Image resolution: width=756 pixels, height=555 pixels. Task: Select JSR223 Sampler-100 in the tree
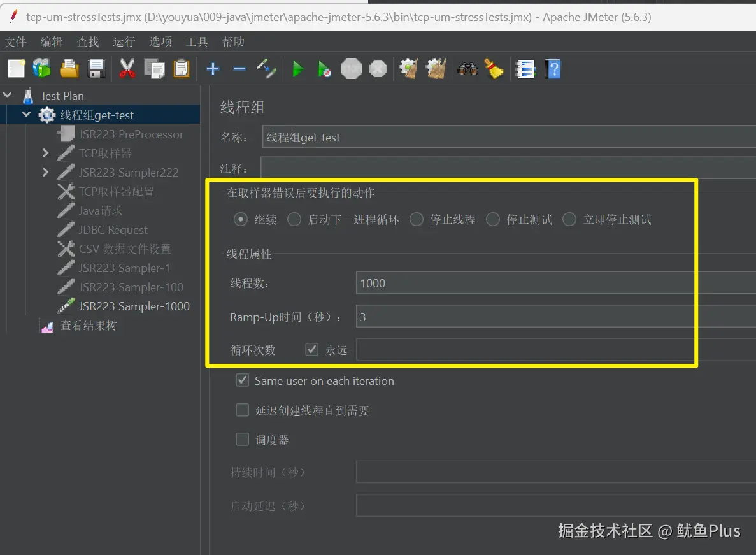(x=131, y=287)
